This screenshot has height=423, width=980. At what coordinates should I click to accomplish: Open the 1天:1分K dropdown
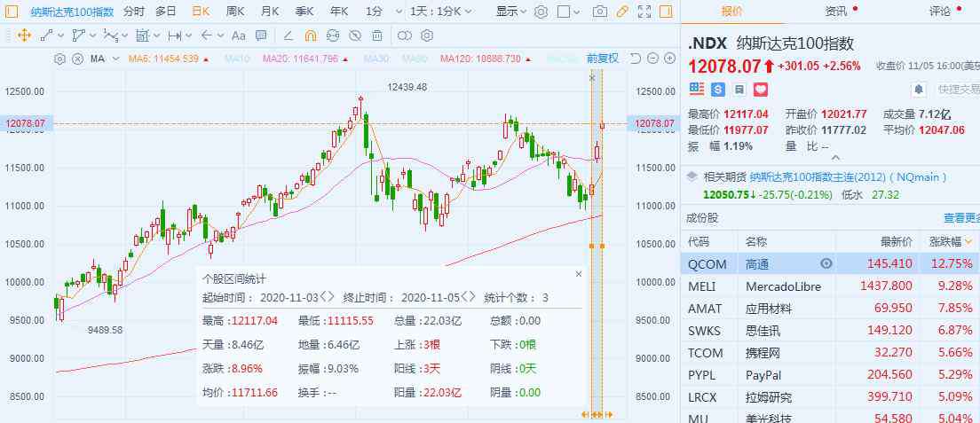pyautogui.click(x=441, y=12)
